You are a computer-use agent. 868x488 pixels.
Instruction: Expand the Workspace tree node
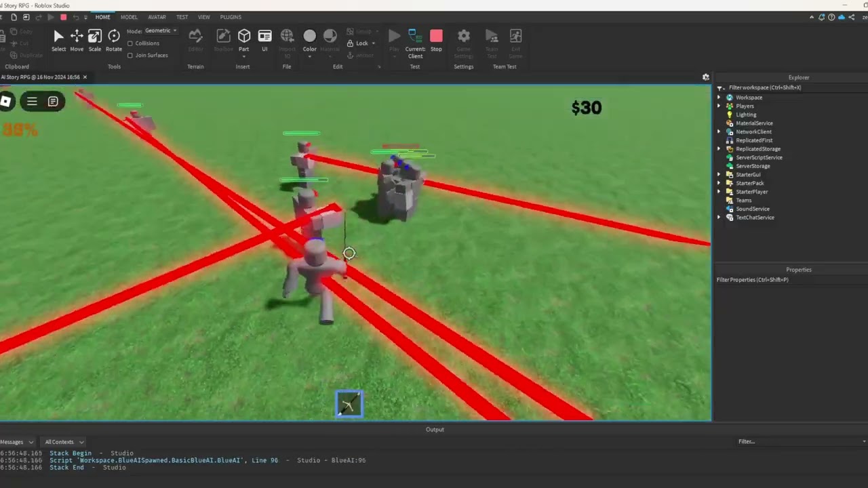(x=719, y=98)
